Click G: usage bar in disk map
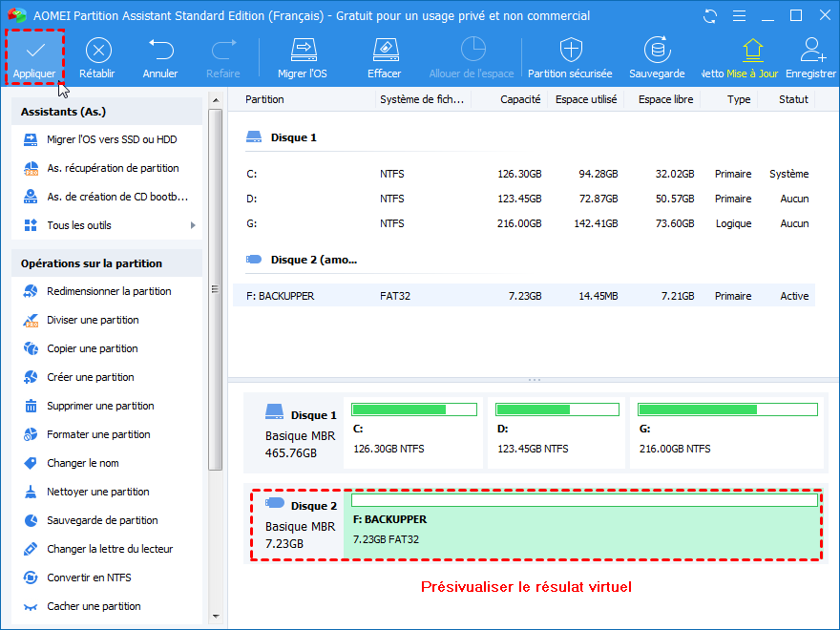 point(727,409)
